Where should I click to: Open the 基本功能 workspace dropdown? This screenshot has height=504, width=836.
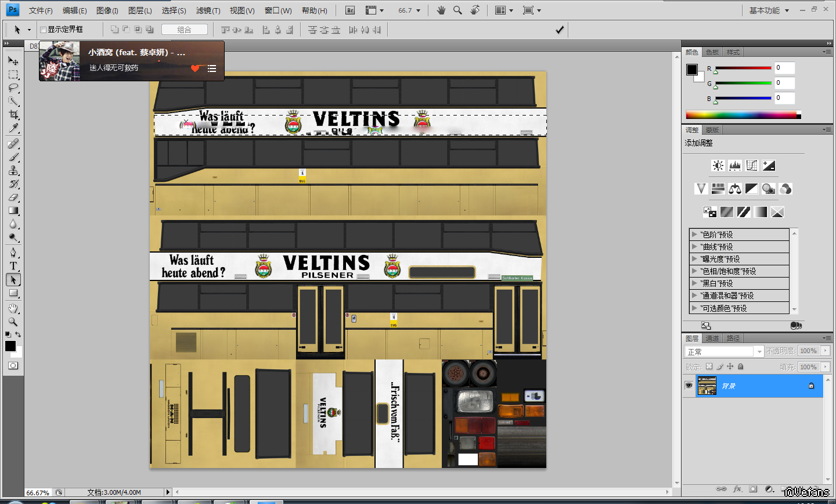pos(769,10)
